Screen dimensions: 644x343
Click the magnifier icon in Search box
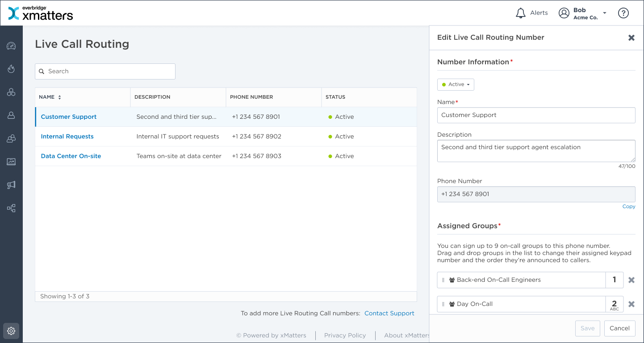pyautogui.click(x=42, y=71)
